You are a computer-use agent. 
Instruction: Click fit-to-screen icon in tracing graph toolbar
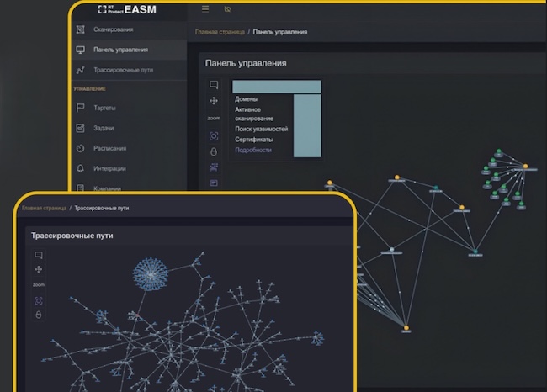(x=39, y=300)
